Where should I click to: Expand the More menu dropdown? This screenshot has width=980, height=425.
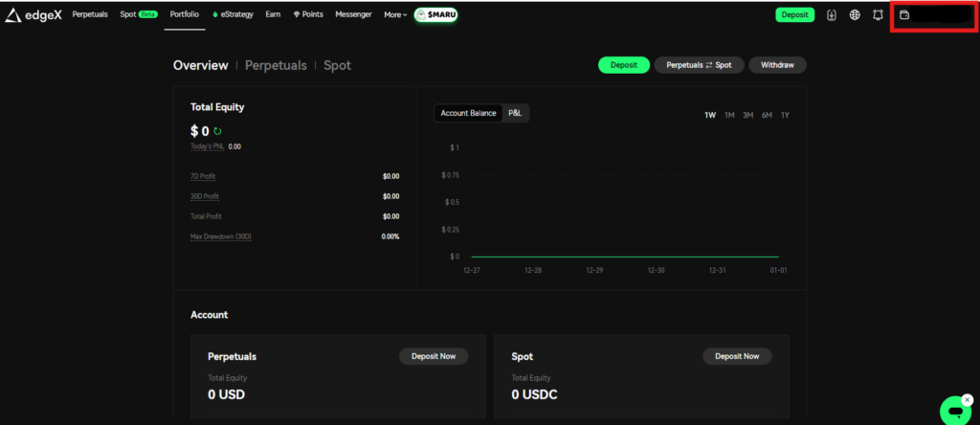pyautogui.click(x=395, y=15)
